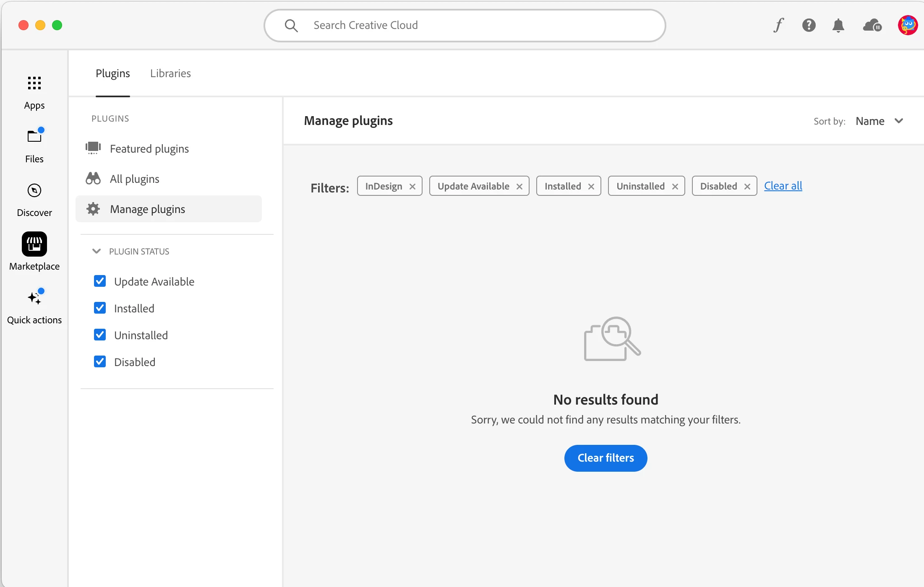Image resolution: width=924 pixels, height=587 pixels.
Task: Collapse the Plugin Status section
Action: coord(97,251)
